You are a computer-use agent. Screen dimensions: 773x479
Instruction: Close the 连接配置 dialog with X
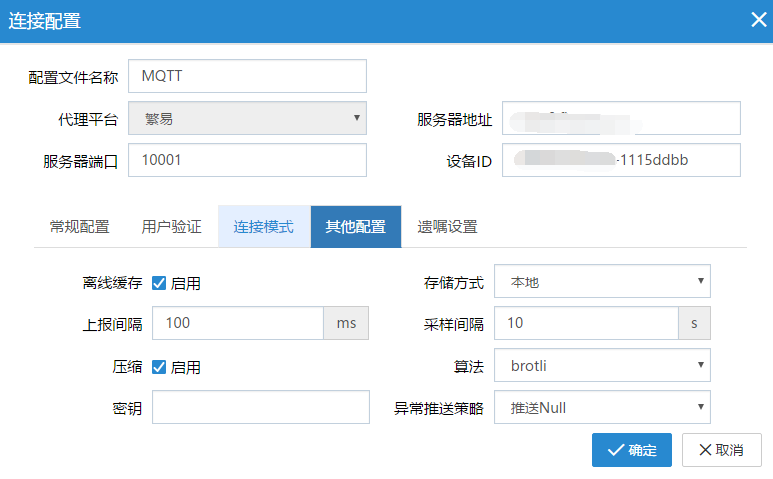pyautogui.click(x=758, y=20)
